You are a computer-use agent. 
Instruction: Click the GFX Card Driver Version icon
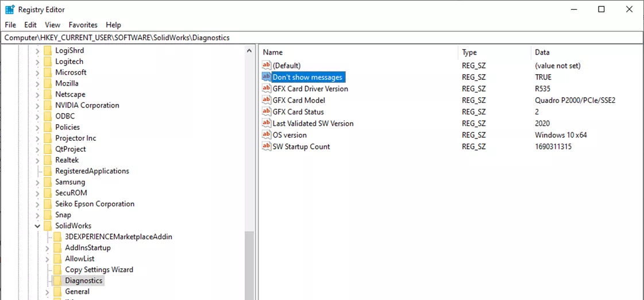[x=267, y=89]
